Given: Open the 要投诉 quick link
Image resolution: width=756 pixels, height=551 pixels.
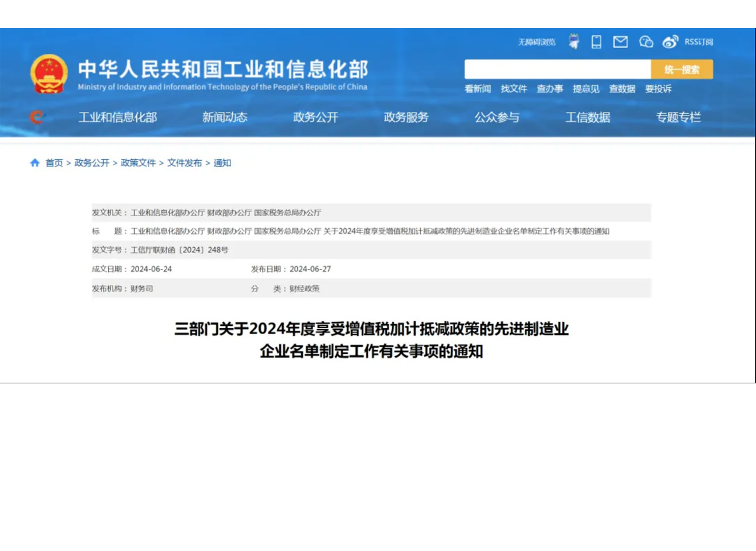Looking at the screenshot, I should (x=658, y=89).
